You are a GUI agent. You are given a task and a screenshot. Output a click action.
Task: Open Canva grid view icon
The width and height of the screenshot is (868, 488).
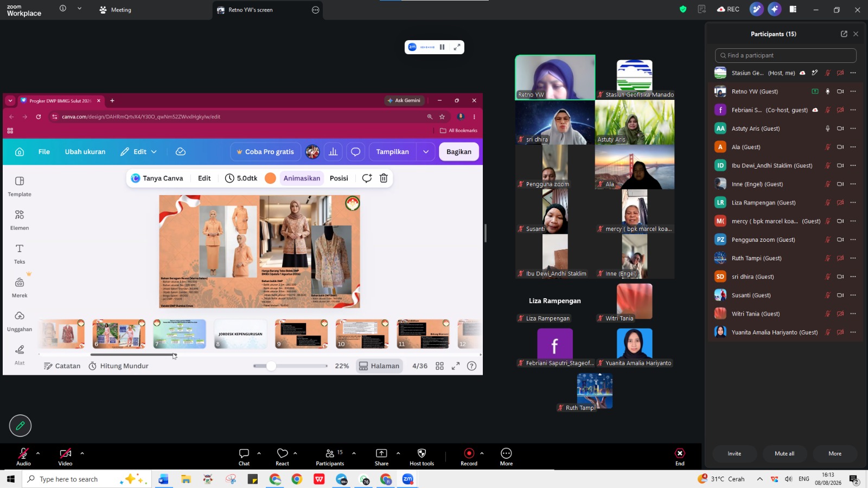pos(440,366)
